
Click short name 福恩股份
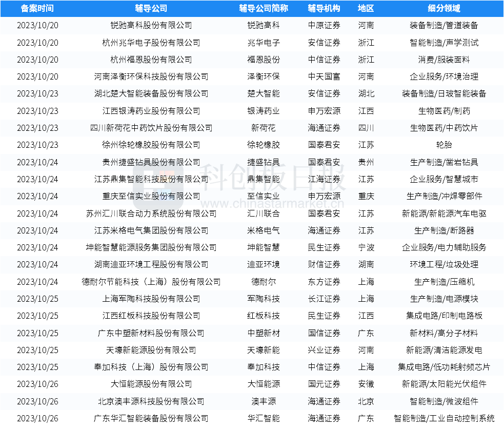pyautogui.click(x=264, y=60)
